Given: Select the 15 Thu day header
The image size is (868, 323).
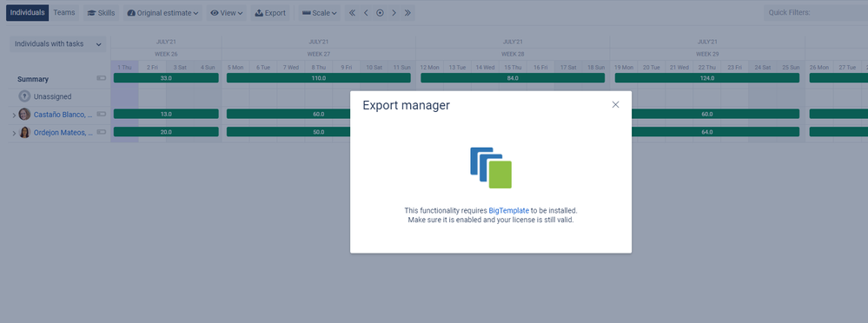Looking at the screenshot, I should pos(513,68).
